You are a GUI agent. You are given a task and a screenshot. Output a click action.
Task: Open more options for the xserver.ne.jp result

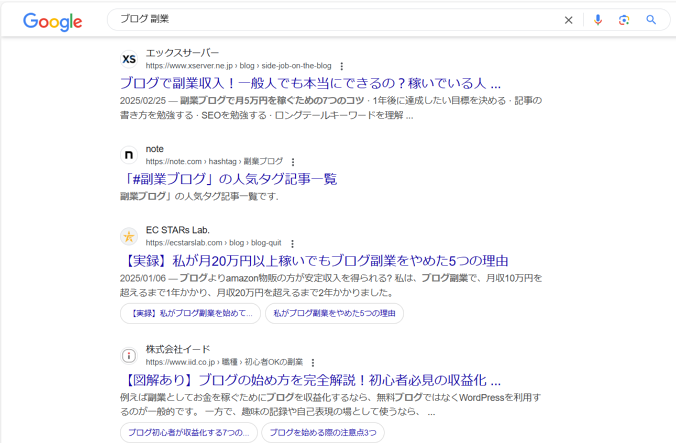341,66
